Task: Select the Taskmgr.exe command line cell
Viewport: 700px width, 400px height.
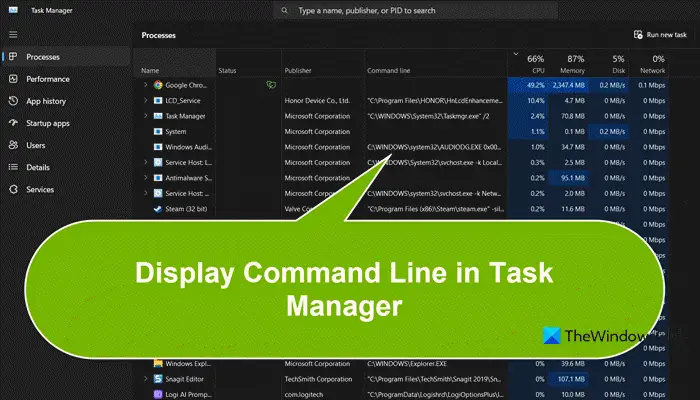Action: click(436, 116)
